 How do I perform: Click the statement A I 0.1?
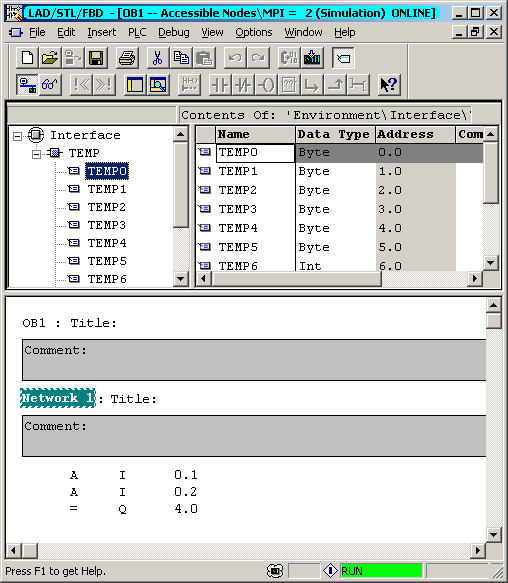[x=134, y=475]
